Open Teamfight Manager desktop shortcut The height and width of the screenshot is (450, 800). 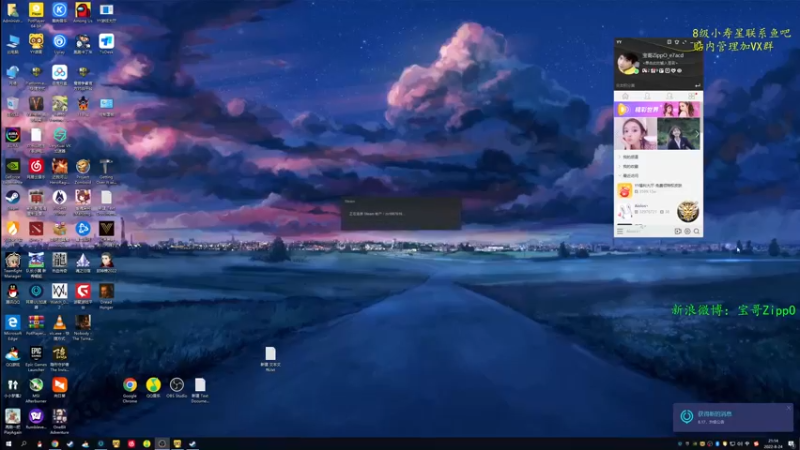pyautogui.click(x=12, y=264)
